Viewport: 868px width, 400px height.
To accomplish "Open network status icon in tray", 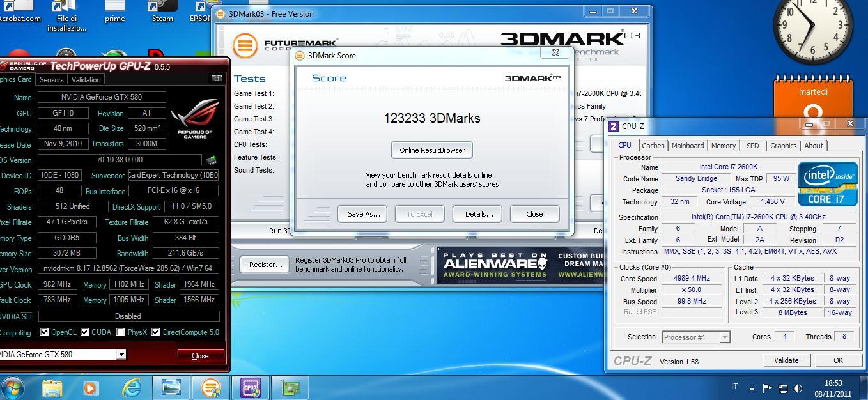I will pos(783,388).
